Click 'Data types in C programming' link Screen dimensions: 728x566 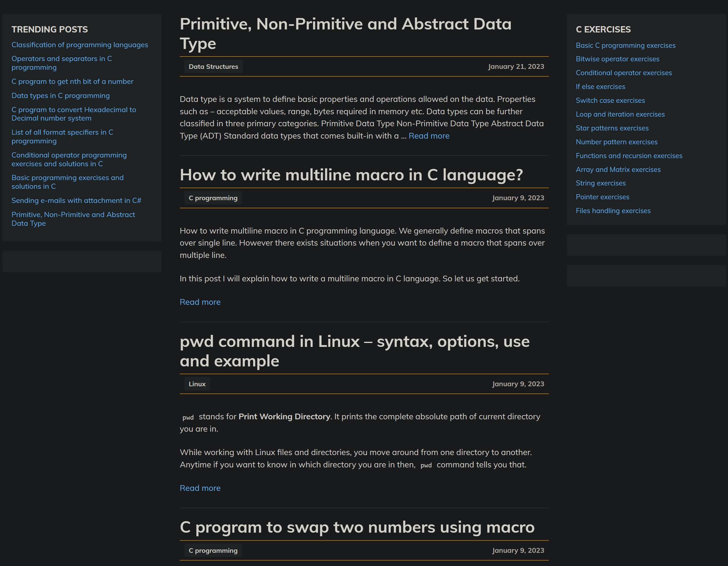click(x=60, y=96)
